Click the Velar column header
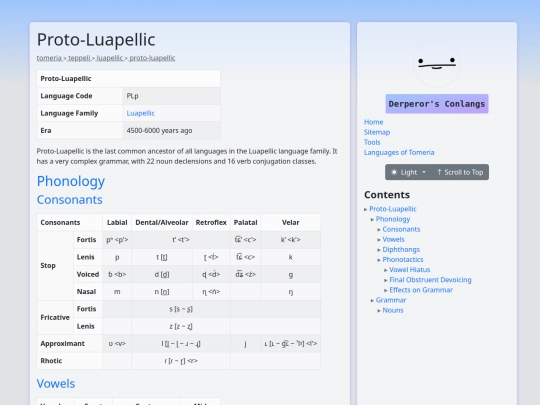Viewport: 540px width, 405px height. coord(291,222)
